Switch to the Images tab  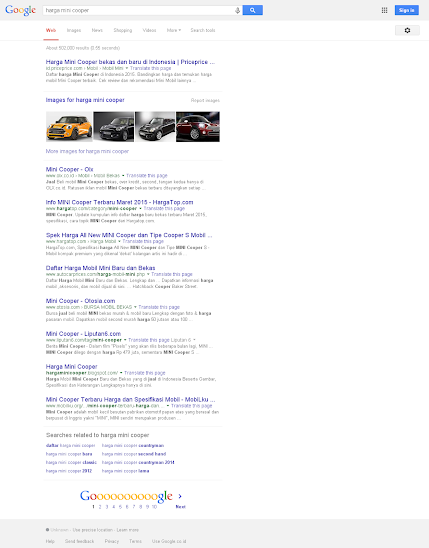coord(74,30)
